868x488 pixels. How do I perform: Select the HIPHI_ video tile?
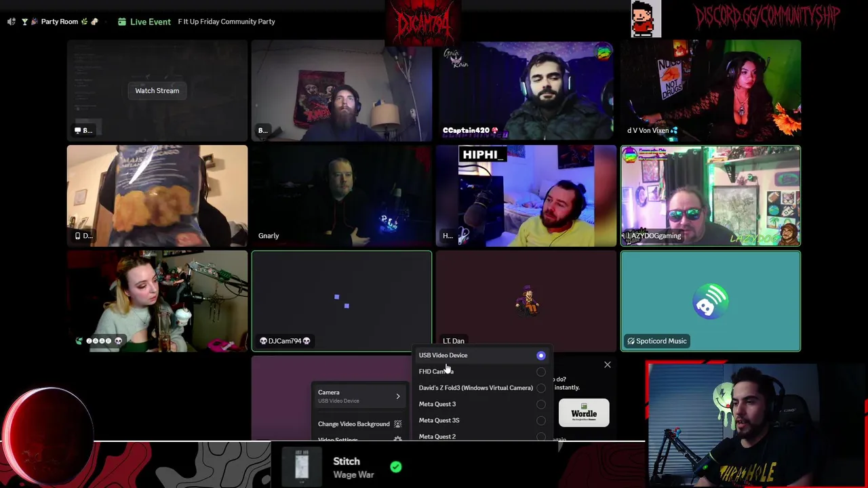tap(526, 196)
